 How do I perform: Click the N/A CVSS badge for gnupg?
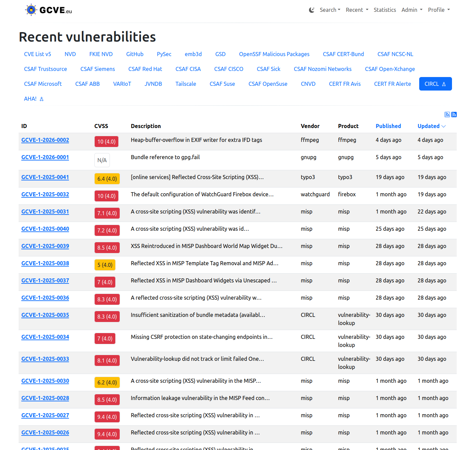(x=102, y=160)
